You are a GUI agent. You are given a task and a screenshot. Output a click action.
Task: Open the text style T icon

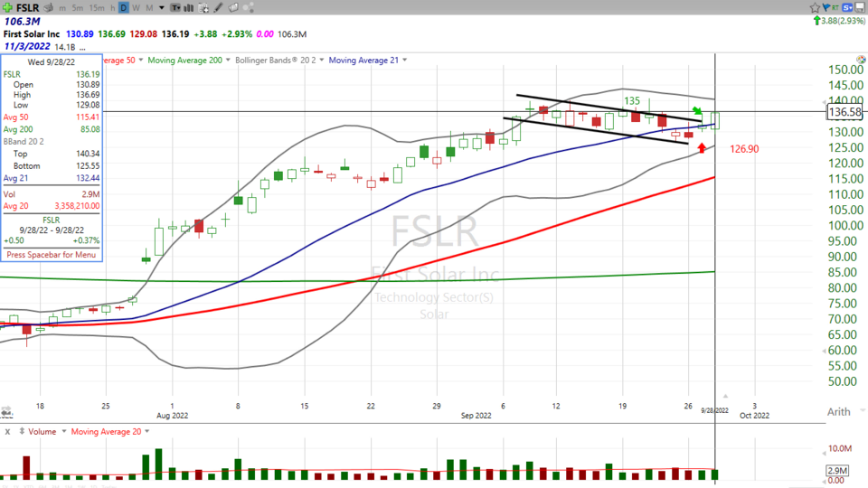click(x=175, y=8)
